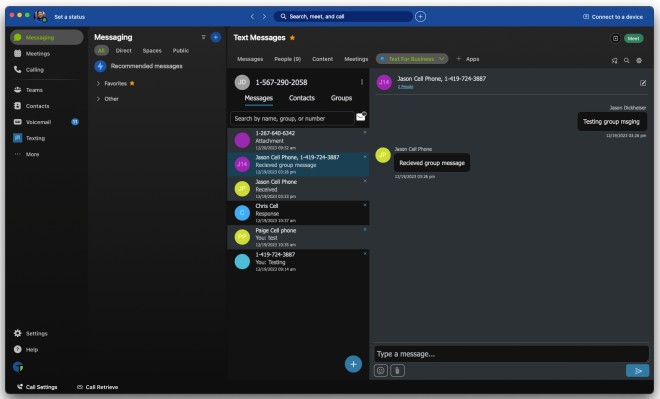This screenshot has height=399, width=660.
Task: Go forward with navigation arrow
Action: tap(264, 16)
